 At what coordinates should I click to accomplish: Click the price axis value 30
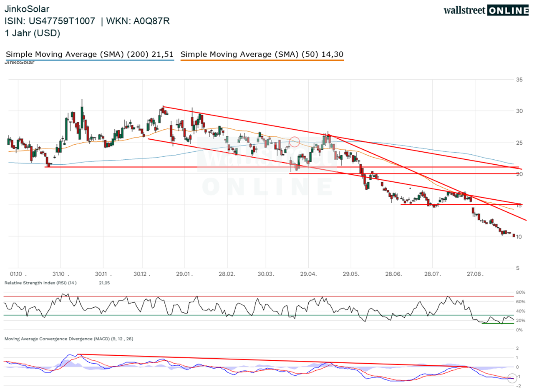coord(520,111)
